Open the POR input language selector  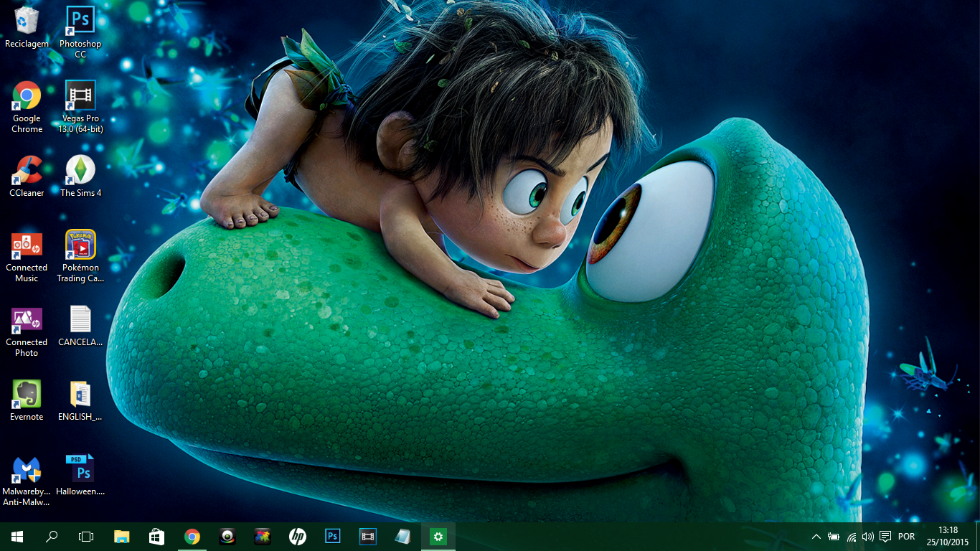click(x=906, y=537)
